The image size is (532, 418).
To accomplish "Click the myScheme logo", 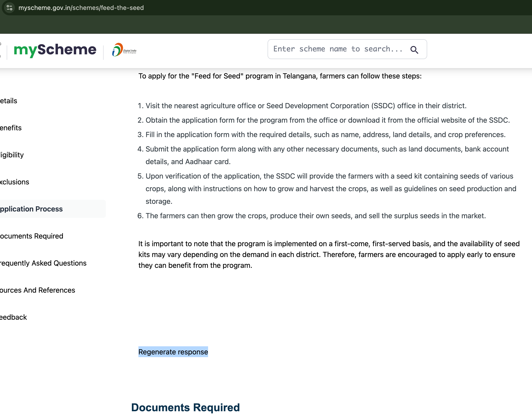I will click(55, 50).
